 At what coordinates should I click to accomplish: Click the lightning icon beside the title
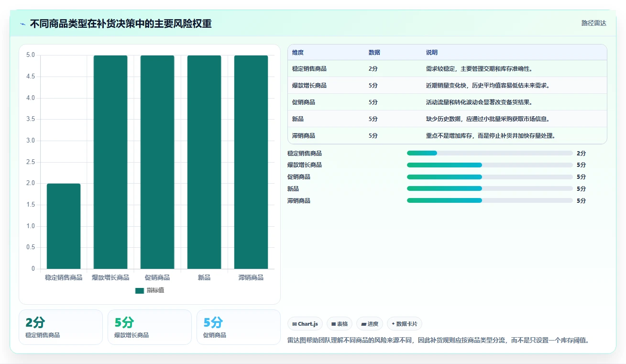pos(23,24)
